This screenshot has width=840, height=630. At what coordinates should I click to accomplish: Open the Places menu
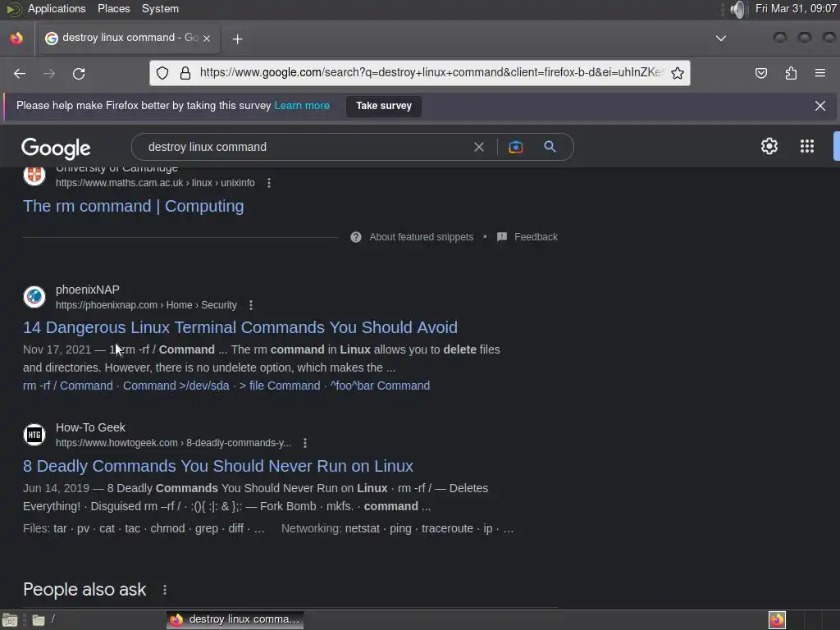pyautogui.click(x=113, y=8)
